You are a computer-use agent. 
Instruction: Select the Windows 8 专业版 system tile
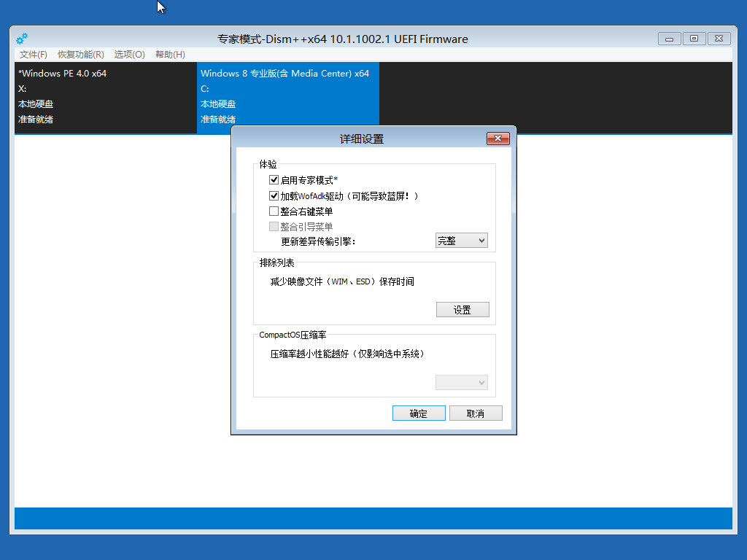click(287, 96)
